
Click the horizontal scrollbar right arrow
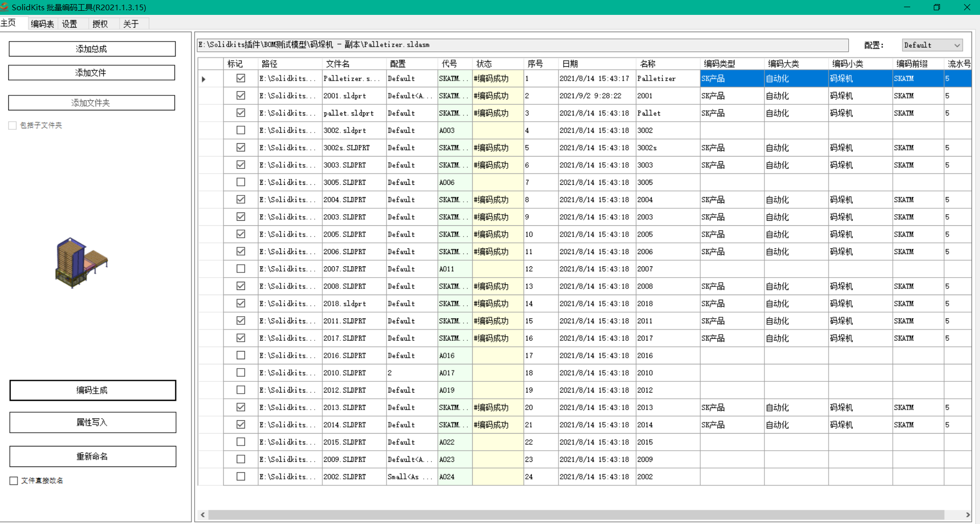(967, 515)
